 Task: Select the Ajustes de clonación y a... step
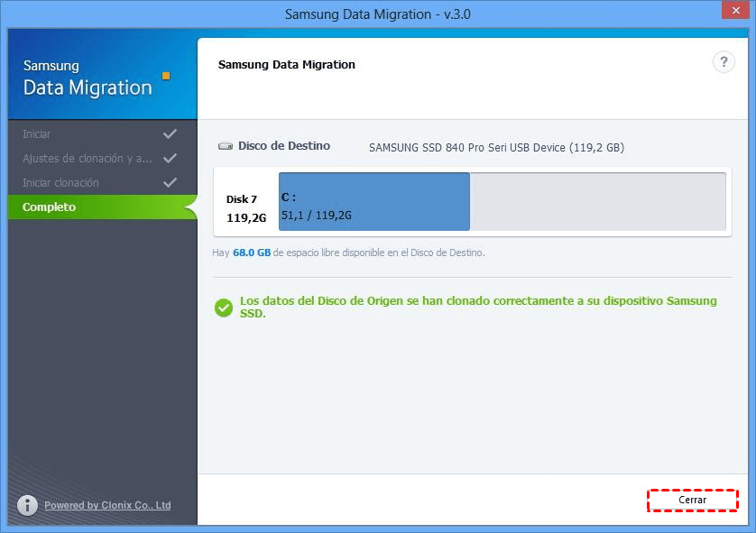pyautogui.click(x=102, y=158)
